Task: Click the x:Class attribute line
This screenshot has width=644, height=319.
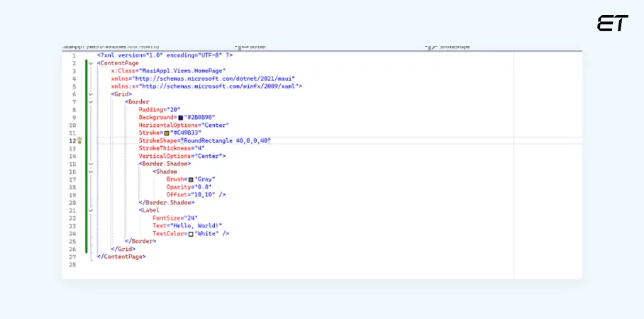Action: click(168, 71)
